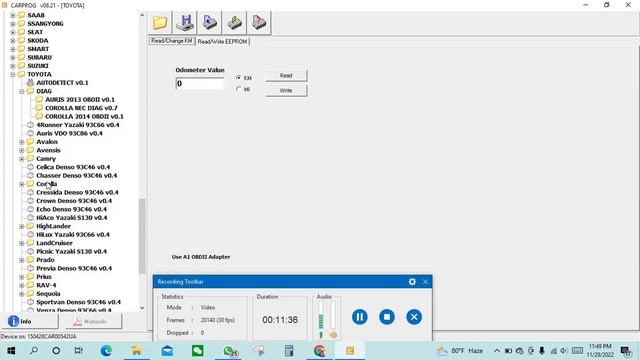Click the SAAB folder in the tree
Screen dimensions: 640x360
[x=36, y=15]
